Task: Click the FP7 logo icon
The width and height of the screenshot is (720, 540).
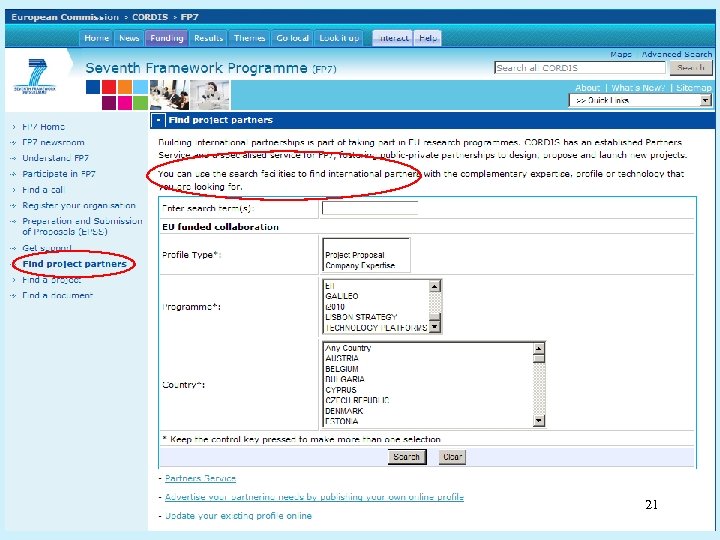Action: (x=35, y=76)
